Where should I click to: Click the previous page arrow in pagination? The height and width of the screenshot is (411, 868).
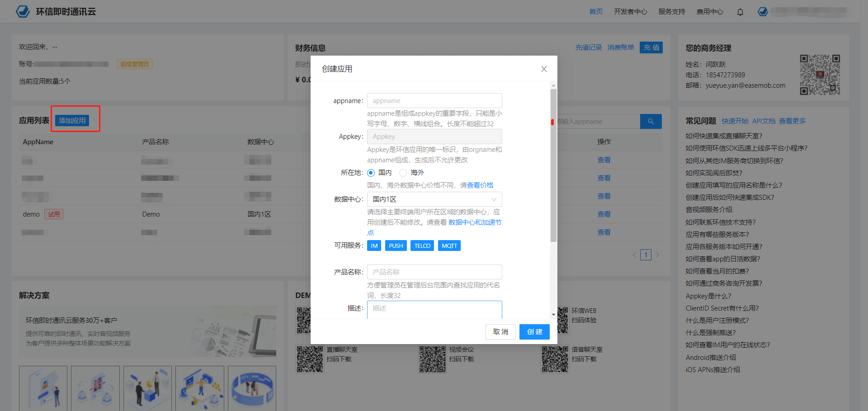tap(634, 255)
